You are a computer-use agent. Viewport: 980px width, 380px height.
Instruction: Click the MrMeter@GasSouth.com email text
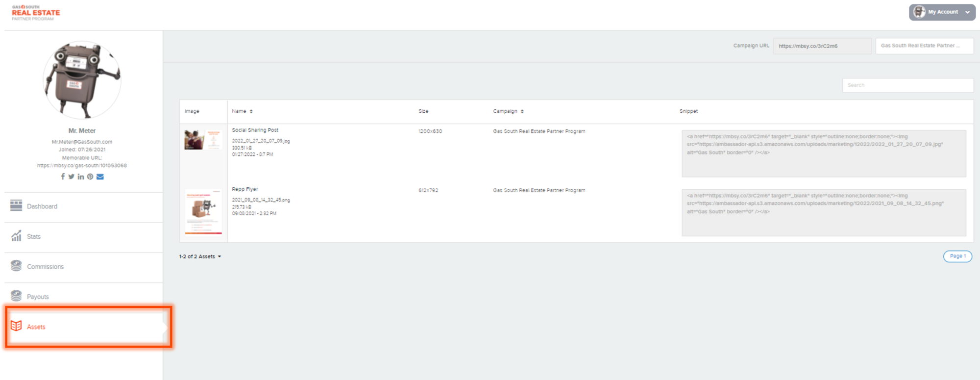coord(82,142)
